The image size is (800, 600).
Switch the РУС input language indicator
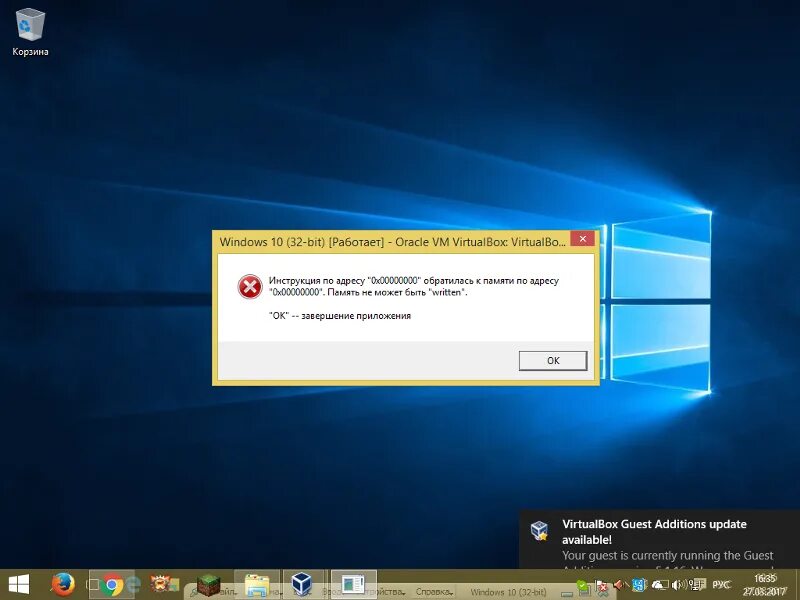pos(721,585)
